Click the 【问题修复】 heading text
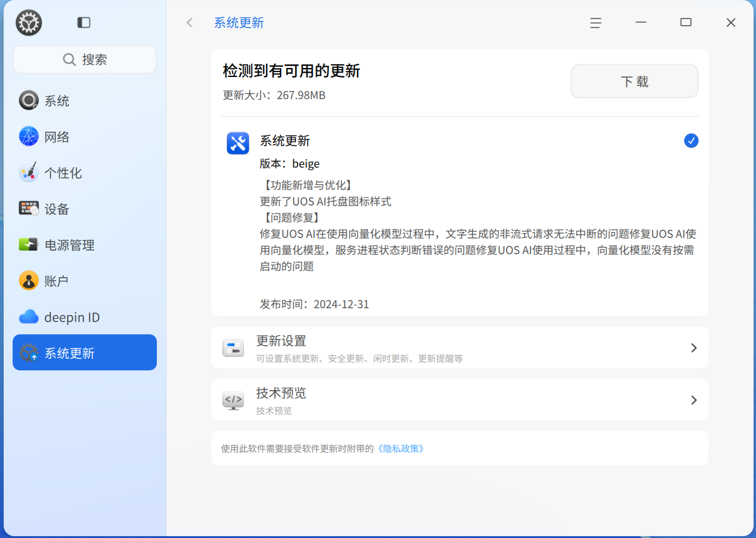Image resolution: width=756 pixels, height=538 pixels. (x=291, y=218)
